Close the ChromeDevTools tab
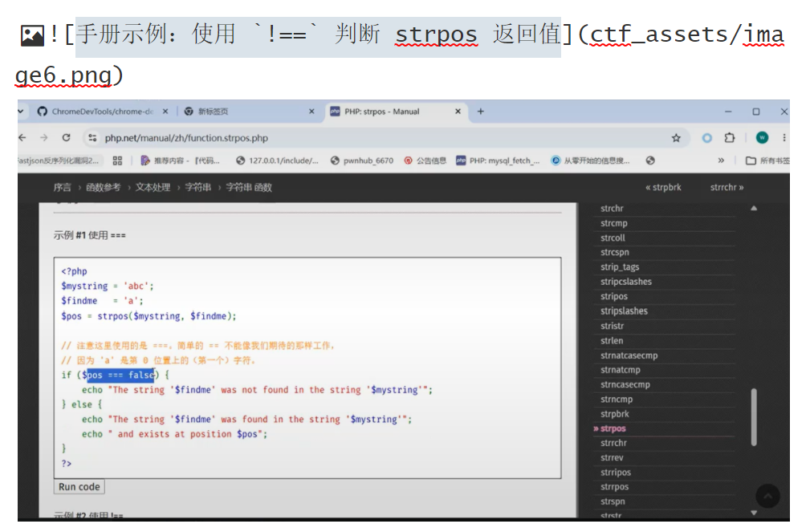 (165, 111)
